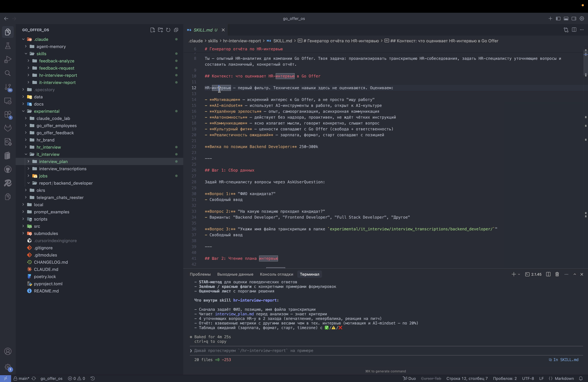Toggle bottom panel visibility

[566, 18]
